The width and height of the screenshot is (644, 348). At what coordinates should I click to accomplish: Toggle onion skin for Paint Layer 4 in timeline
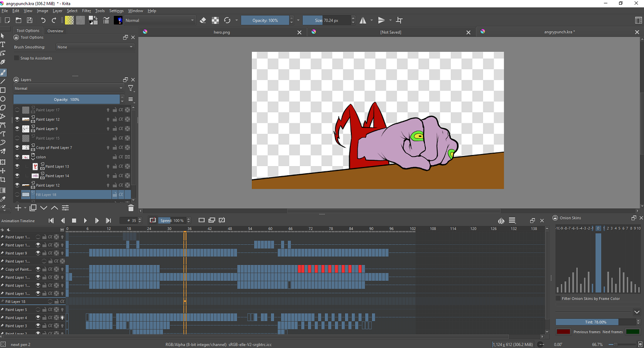coord(62,318)
